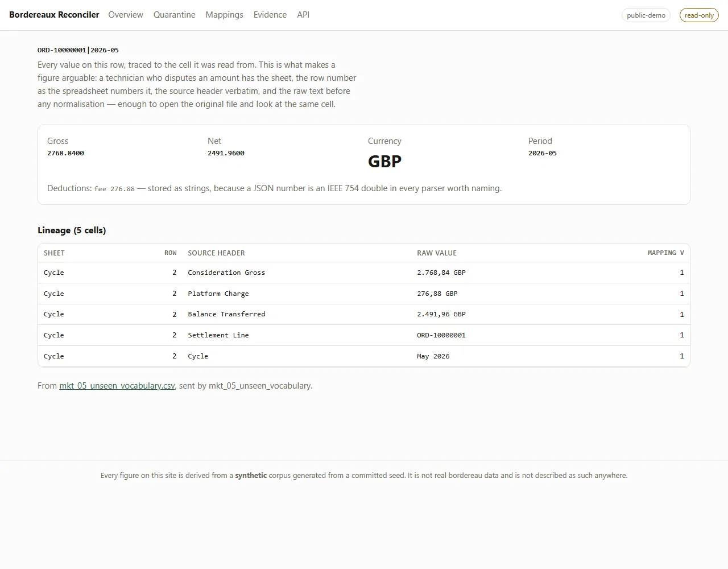Image resolution: width=728 pixels, height=569 pixels.
Task: Click the Gross label in summary card
Action: point(57,141)
